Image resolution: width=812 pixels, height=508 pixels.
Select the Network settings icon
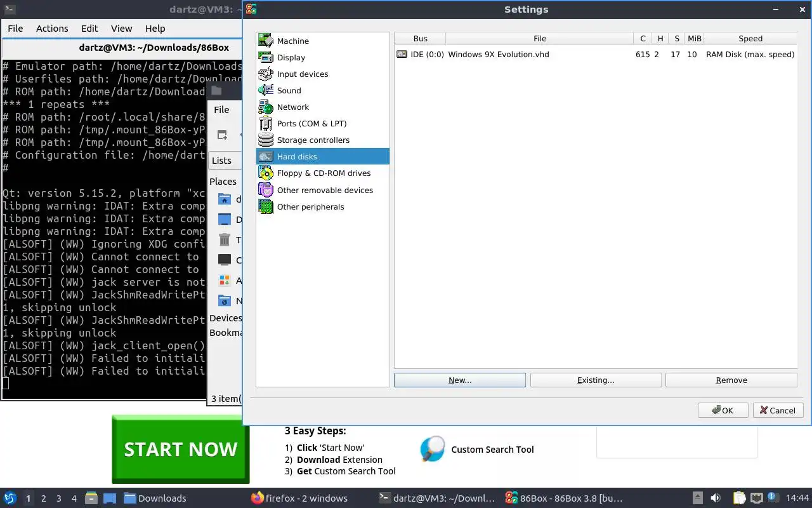point(266,107)
